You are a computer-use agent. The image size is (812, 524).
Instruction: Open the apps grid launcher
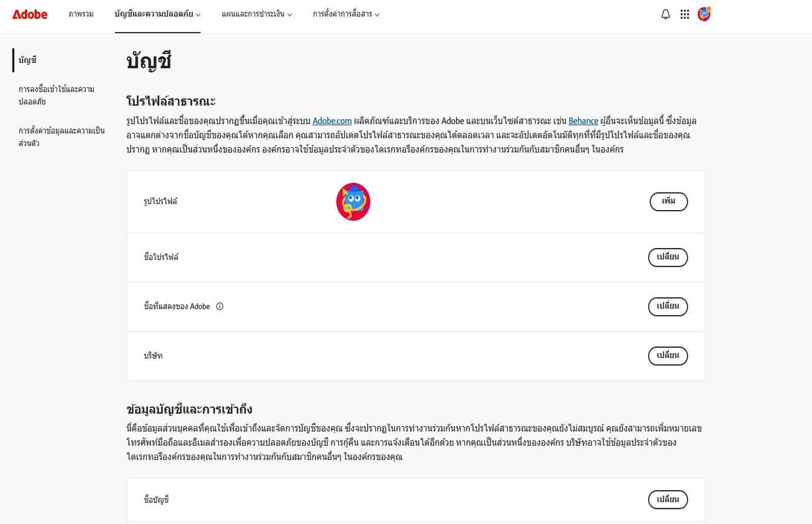(x=685, y=14)
